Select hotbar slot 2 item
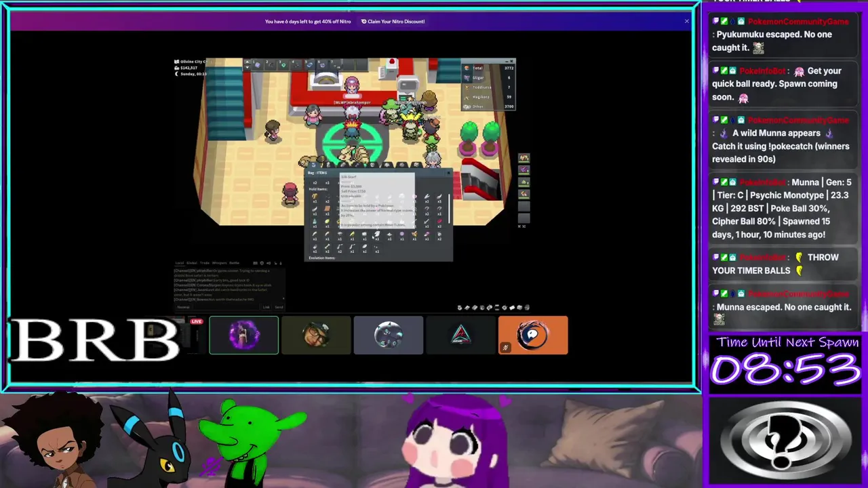 (x=271, y=65)
